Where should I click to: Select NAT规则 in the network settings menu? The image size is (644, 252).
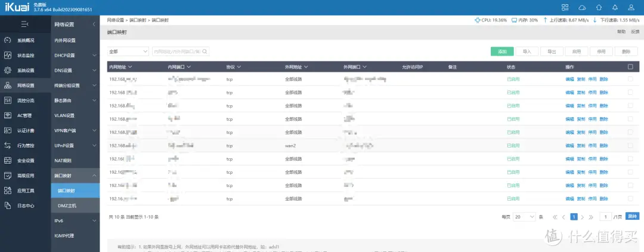63,161
